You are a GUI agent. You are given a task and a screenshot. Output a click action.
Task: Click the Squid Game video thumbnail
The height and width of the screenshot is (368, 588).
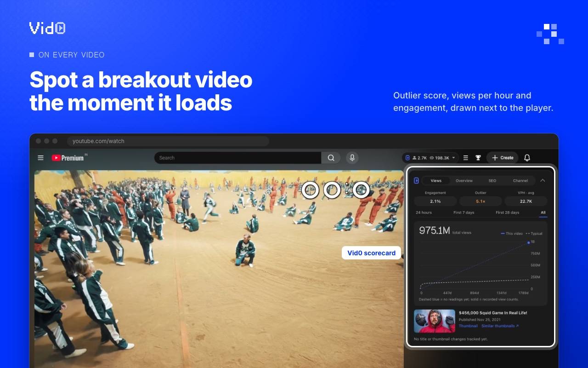(435, 321)
